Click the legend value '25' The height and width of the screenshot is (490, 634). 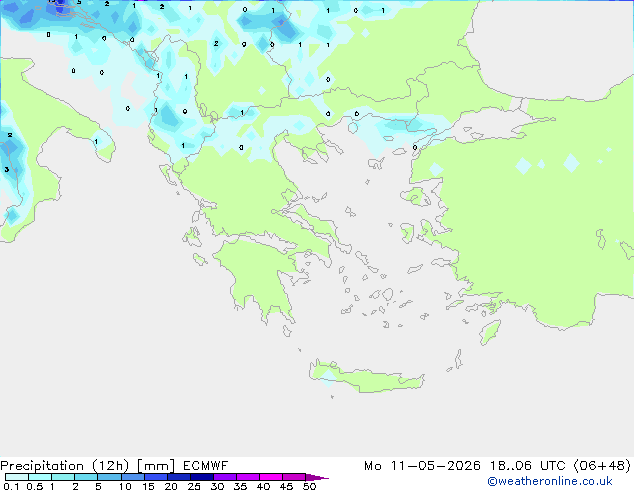[x=194, y=486]
